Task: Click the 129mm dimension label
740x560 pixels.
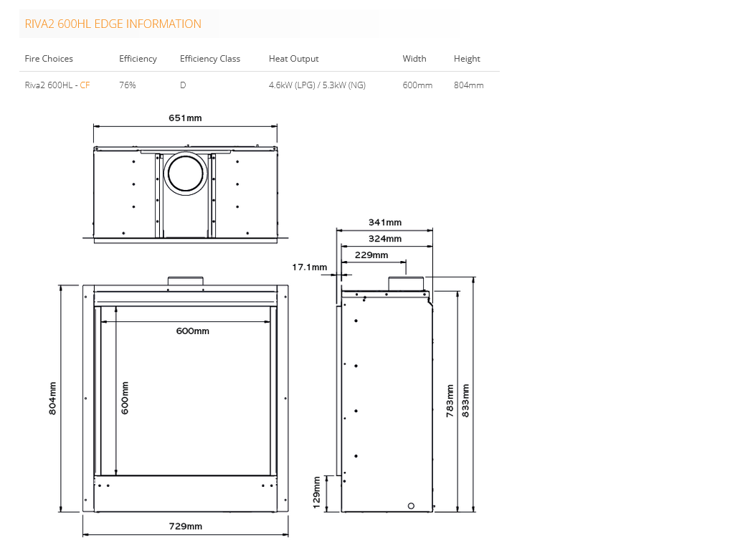Action: click(x=317, y=493)
